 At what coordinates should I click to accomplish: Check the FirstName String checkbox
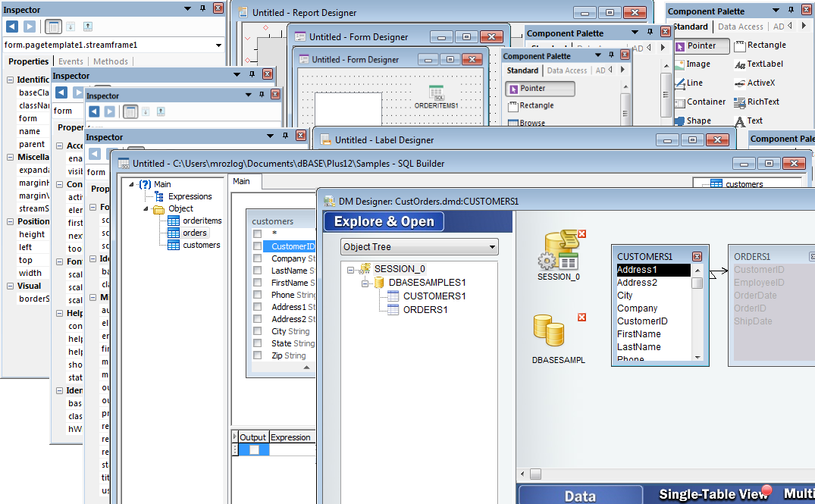click(257, 283)
